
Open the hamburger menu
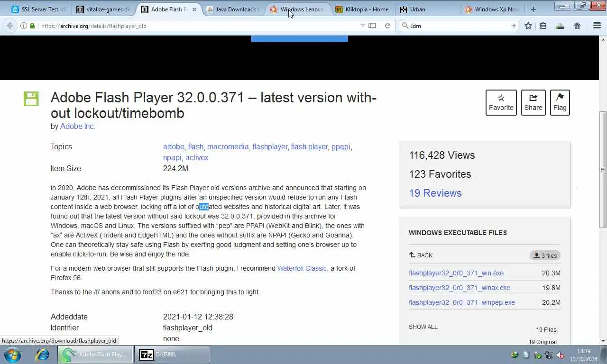click(x=597, y=26)
